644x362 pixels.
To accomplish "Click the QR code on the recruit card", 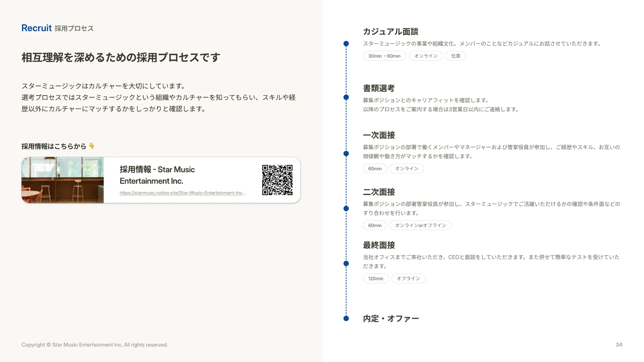I will click(277, 180).
